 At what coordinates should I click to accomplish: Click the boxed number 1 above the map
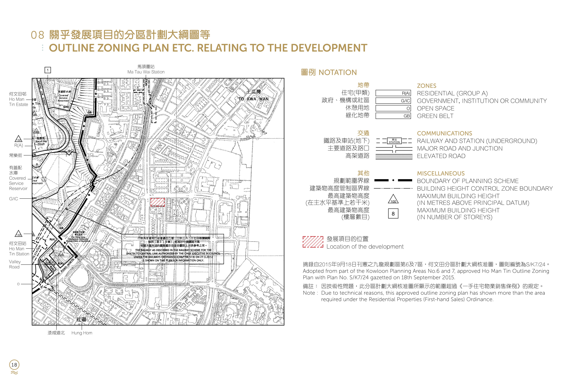coord(48,70)
